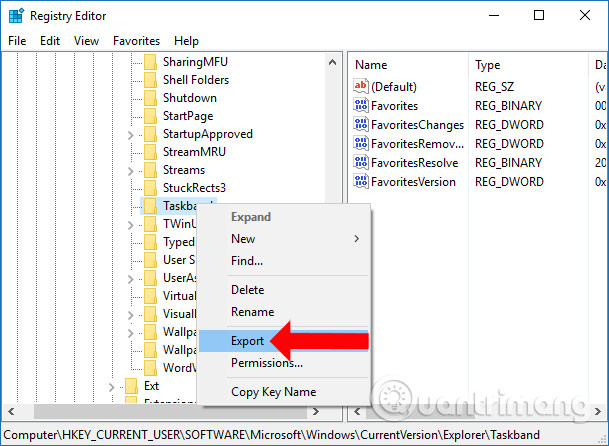Click values pane scrollbar left arrow
The width and height of the screenshot is (609, 446).
(357, 411)
